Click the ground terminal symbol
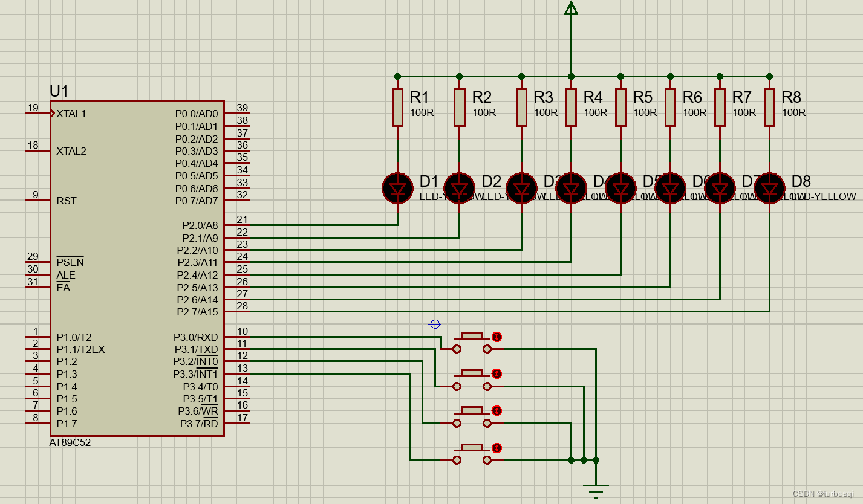 tap(596, 491)
